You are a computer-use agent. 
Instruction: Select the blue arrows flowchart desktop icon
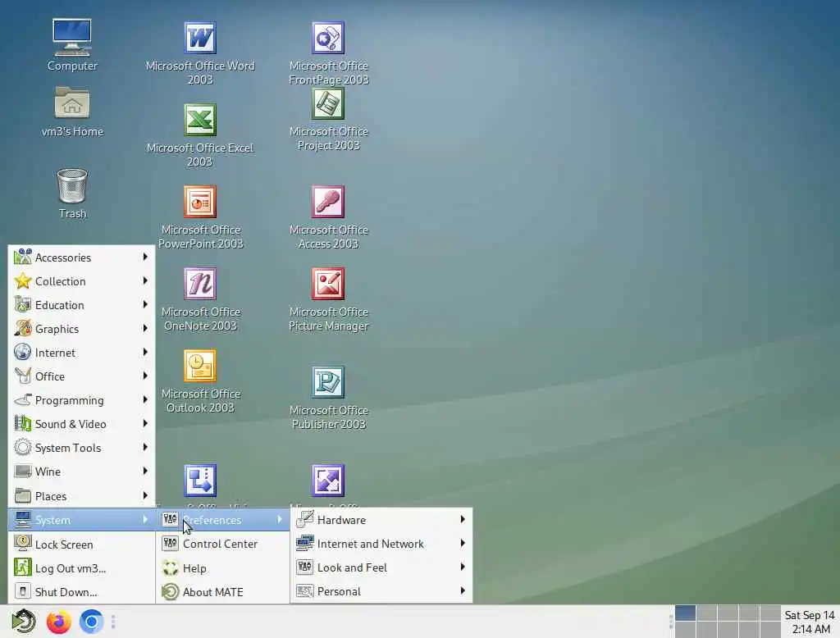pos(200,481)
